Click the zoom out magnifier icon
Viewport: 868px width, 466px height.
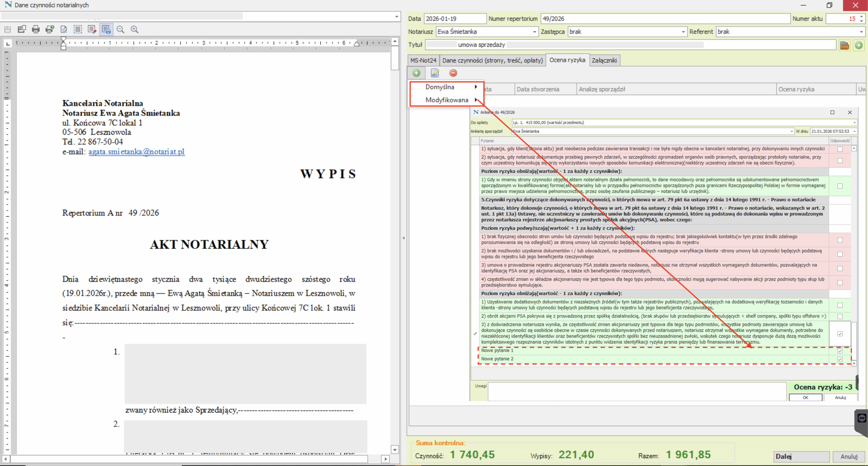[120, 30]
